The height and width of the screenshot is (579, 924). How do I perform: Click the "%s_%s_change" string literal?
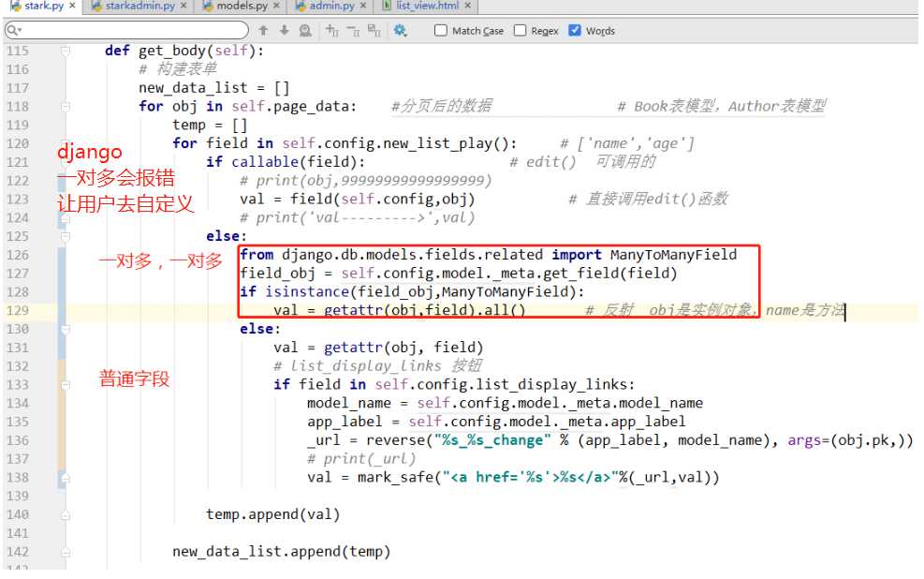[492, 440]
